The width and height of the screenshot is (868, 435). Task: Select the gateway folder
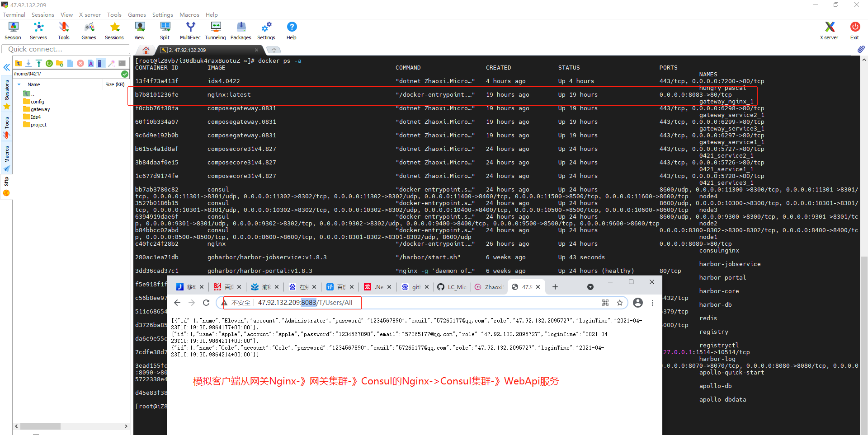[37, 109]
